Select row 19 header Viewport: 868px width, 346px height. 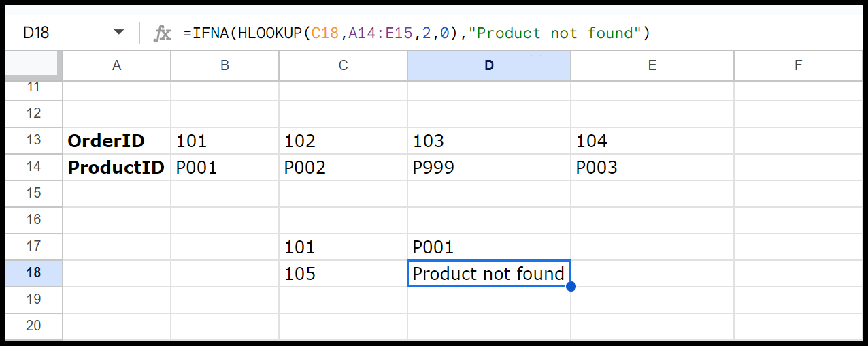click(33, 300)
